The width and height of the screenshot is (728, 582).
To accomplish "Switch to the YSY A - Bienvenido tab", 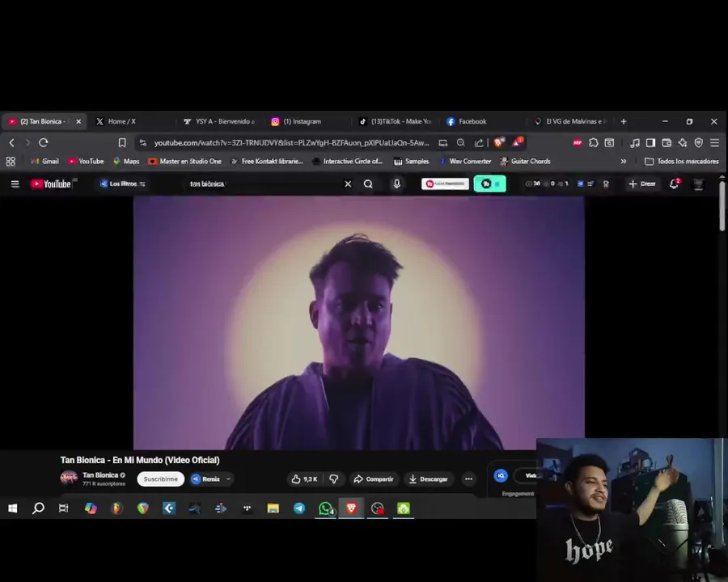I will (x=219, y=121).
